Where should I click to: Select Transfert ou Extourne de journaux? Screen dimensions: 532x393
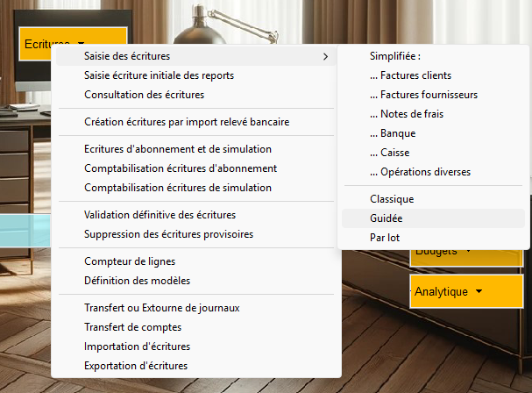(161, 308)
